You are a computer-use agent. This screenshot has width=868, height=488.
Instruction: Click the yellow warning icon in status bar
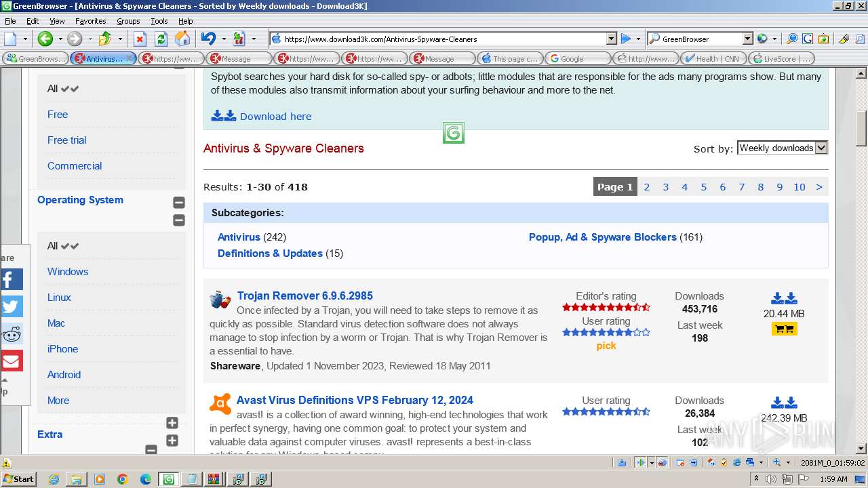[7, 463]
